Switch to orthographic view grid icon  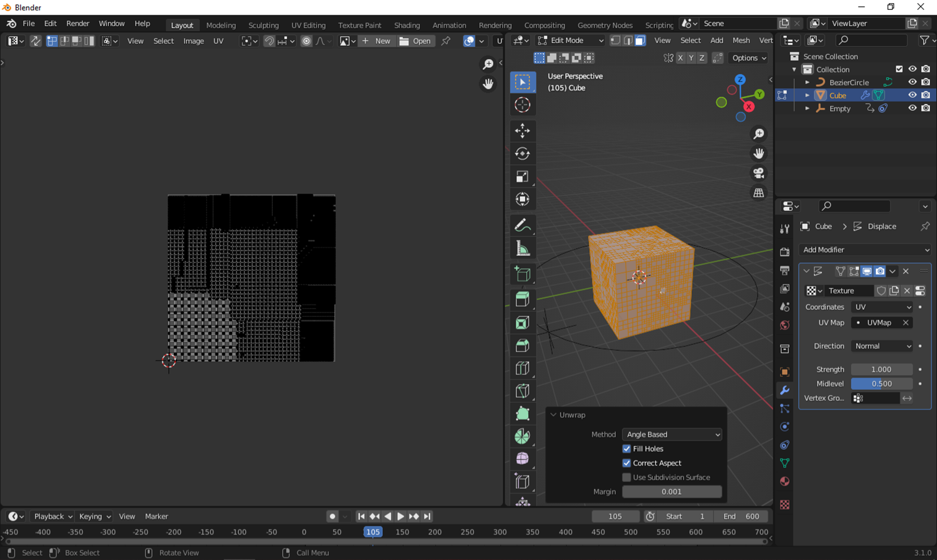point(759,193)
